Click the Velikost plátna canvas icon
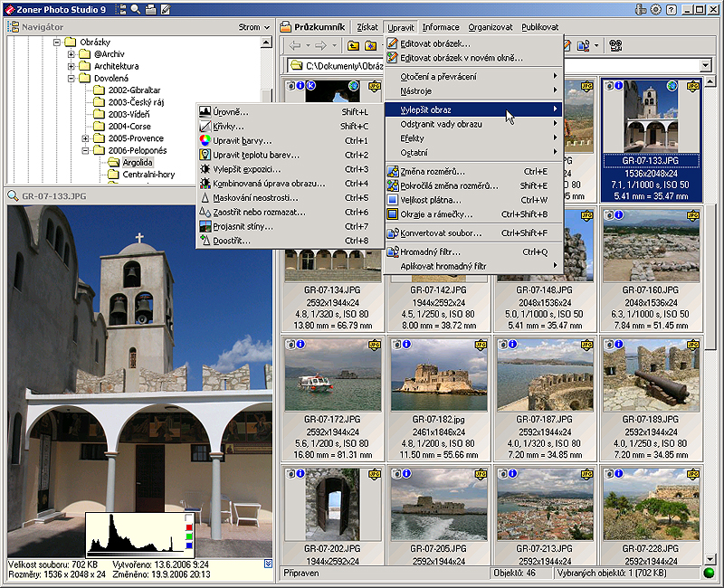 (393, 200)
